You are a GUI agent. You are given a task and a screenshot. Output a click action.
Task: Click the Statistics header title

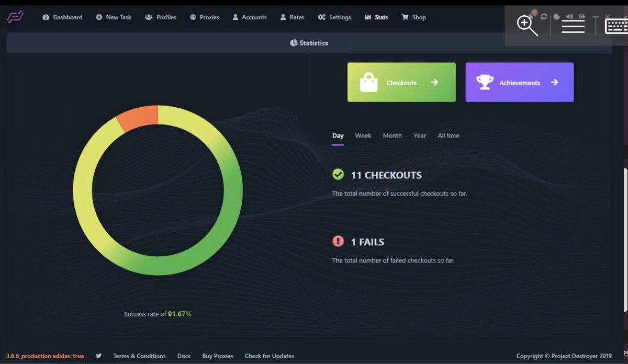coord(309,43)
